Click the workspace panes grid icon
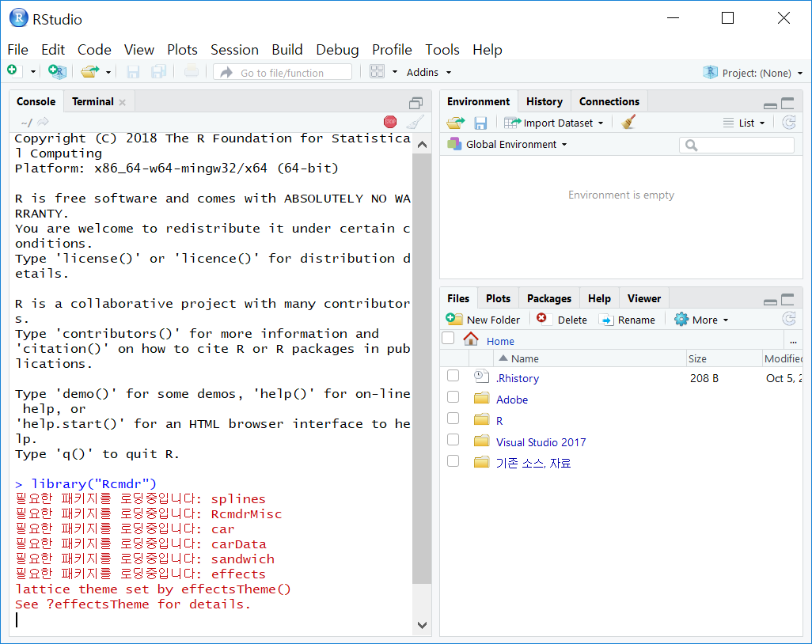812x644 pixels. pos(377,71)
